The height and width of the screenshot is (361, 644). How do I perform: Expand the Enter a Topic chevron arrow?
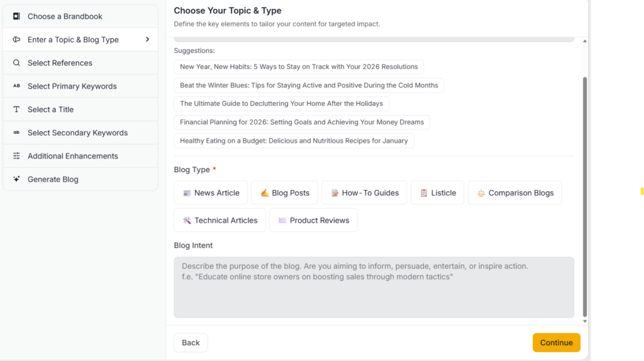(x=147, y=40)
